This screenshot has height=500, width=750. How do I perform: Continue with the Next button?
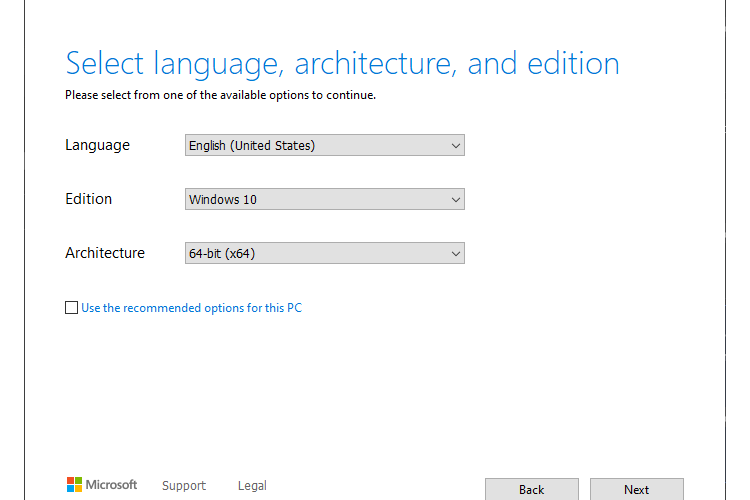click(x=636, y=489)
